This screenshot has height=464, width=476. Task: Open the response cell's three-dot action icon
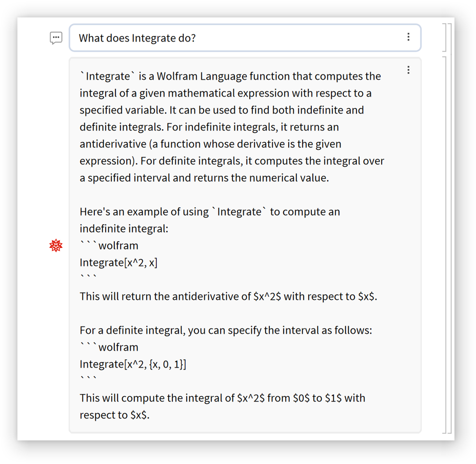pyautogui.click(x=408, y=69)
